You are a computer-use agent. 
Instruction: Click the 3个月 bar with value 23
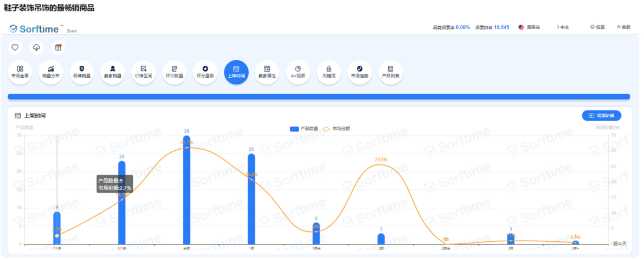coord(121,203)
